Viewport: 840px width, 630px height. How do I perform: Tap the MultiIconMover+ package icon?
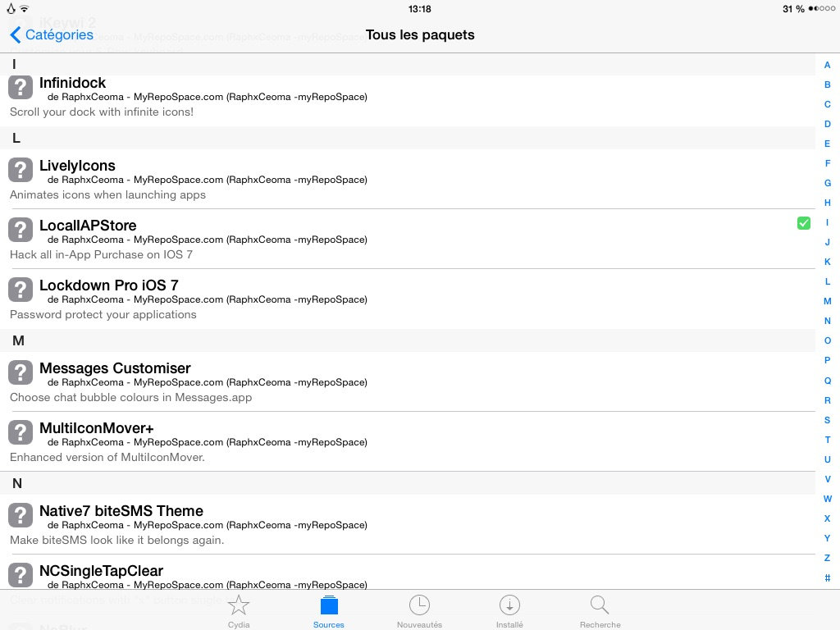[21, 433]
